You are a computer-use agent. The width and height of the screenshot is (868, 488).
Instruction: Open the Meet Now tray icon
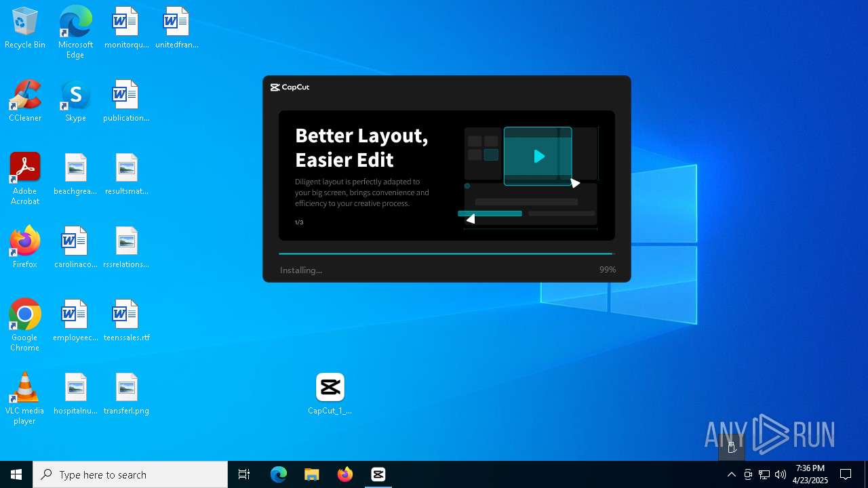pos(748,474)
